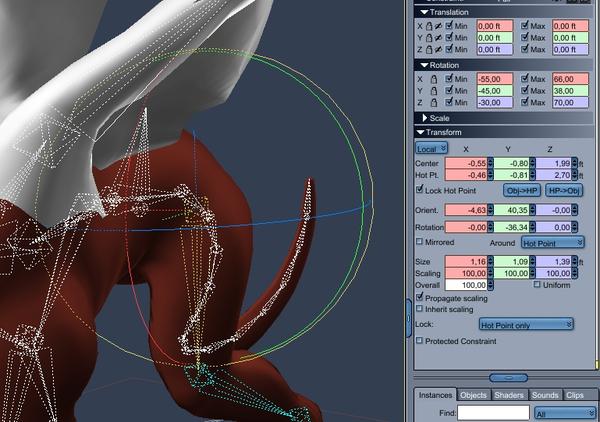Click the pin icon next to Translation Z lock
Screen dimensions: 600x422
pos(438,49)
